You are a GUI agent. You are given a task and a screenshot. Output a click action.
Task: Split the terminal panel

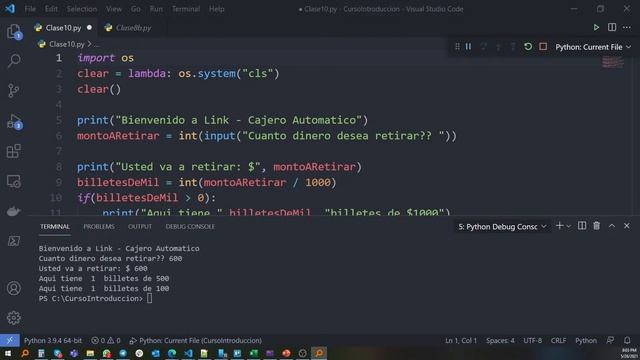click(x=582, y=226)
